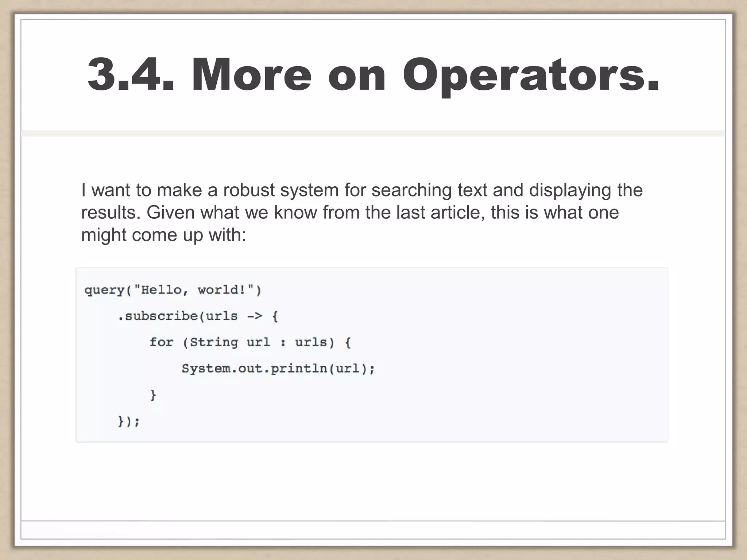This screenshot has width=747, height=560.
Task: Click the '3.4.' section number in title
Action: click(x=131, y=75)
